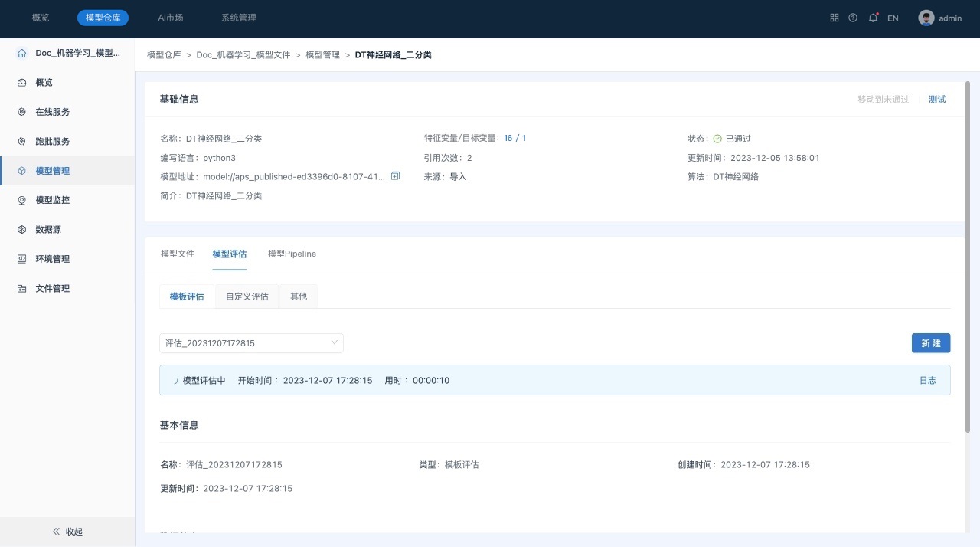Click the 测试 link in 基础信息
This screenshot has height=547, width=980.
point(936,100)
